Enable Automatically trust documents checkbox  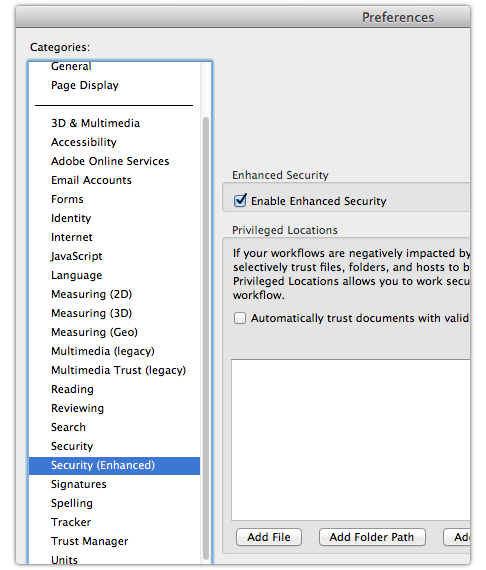[240, 318]
